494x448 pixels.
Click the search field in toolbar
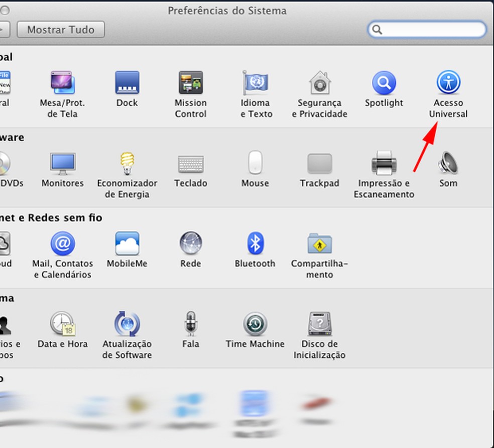(x=427, y=30)
